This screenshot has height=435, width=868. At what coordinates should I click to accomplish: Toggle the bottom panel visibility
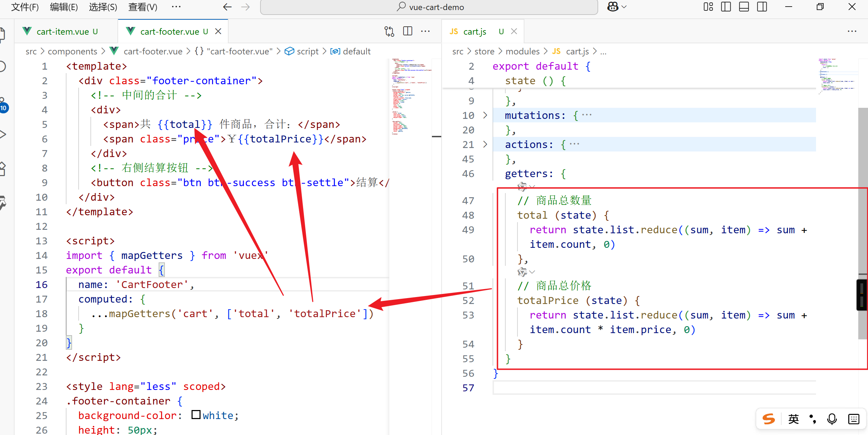744,7
